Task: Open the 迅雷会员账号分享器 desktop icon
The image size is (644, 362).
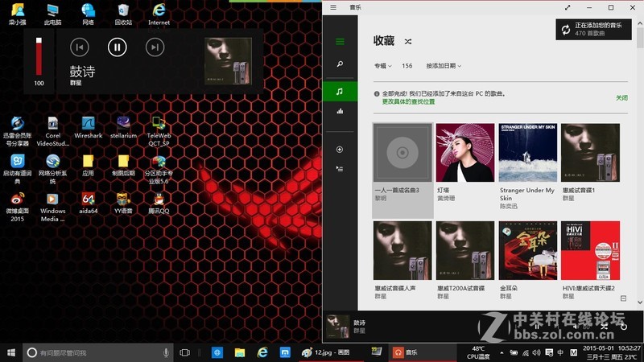Action: tap(17, 131)
